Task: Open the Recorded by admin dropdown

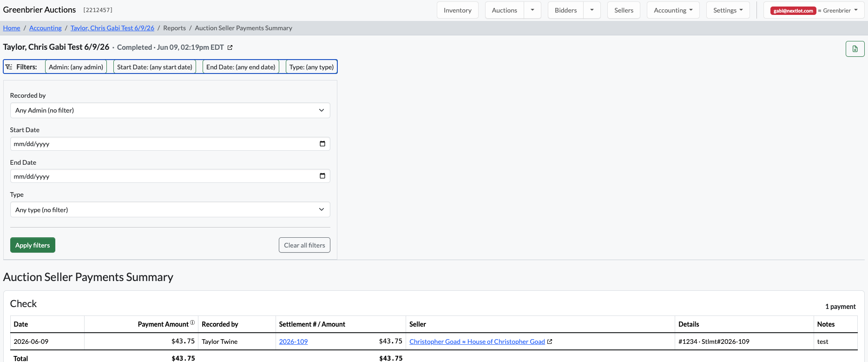Action: point(170,110)
